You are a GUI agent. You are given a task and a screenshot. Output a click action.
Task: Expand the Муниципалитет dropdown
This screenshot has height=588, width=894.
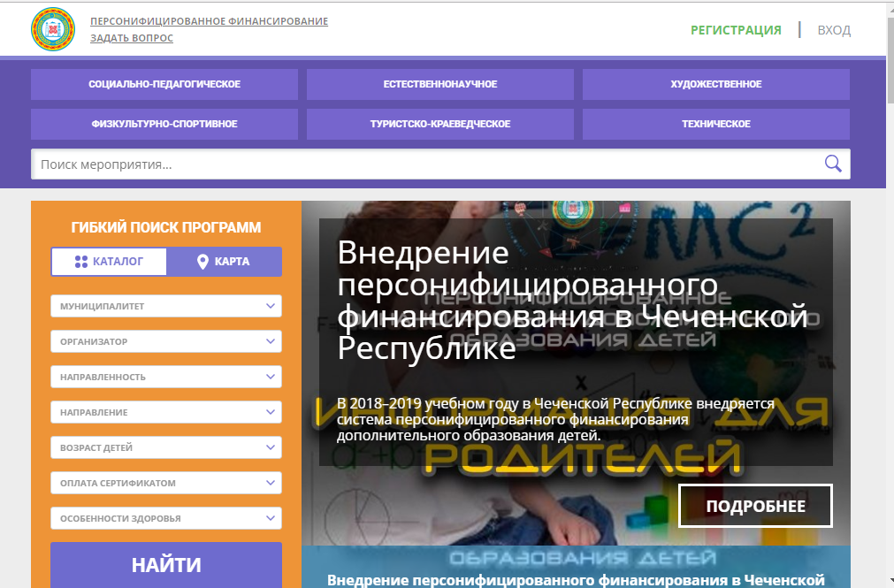pos(166,306)
